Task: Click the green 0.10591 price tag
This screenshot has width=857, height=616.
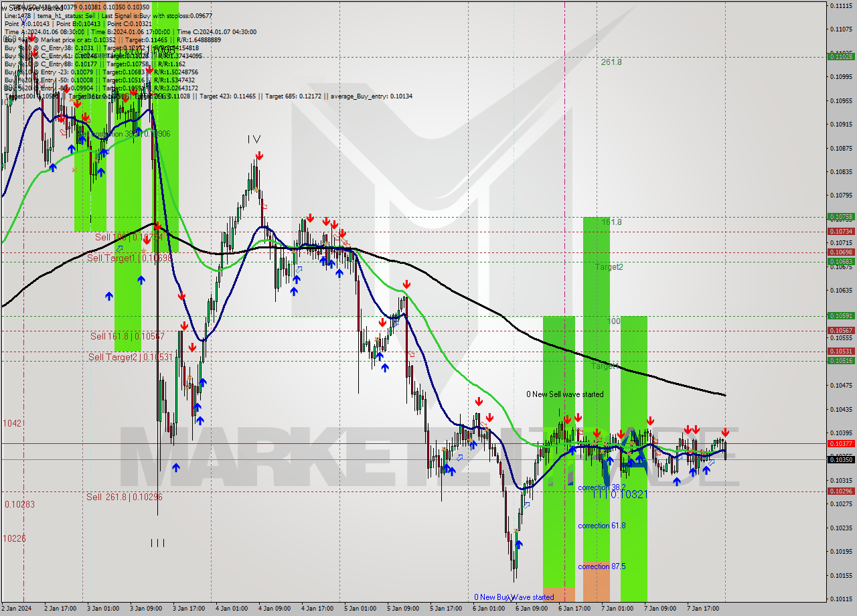Action: [841, 315]
